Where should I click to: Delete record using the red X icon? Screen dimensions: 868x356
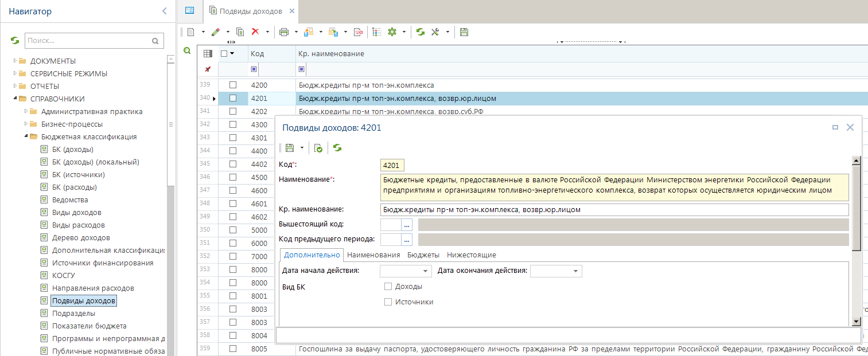255,32
